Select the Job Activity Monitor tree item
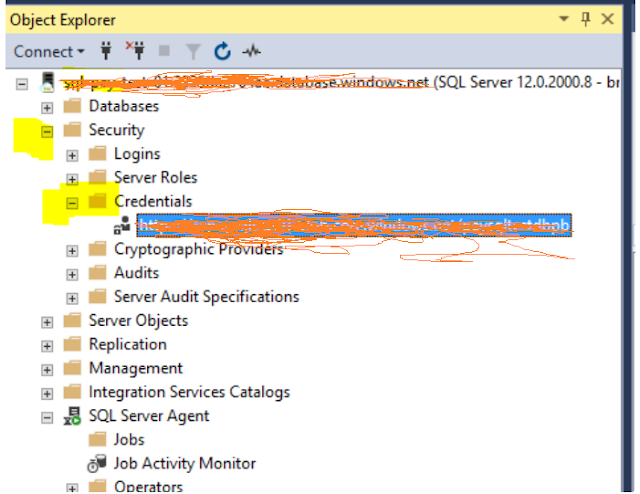 pos(184,464)
